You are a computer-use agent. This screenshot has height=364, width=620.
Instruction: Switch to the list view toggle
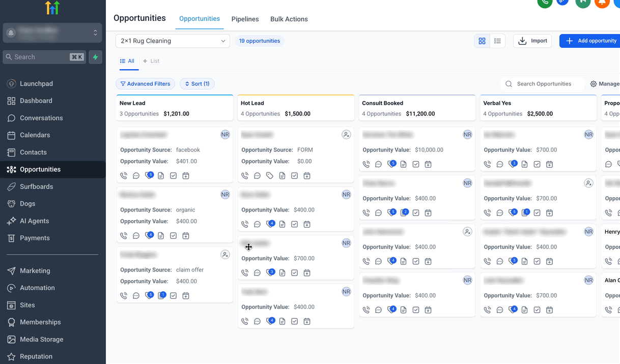click(497, 41)
